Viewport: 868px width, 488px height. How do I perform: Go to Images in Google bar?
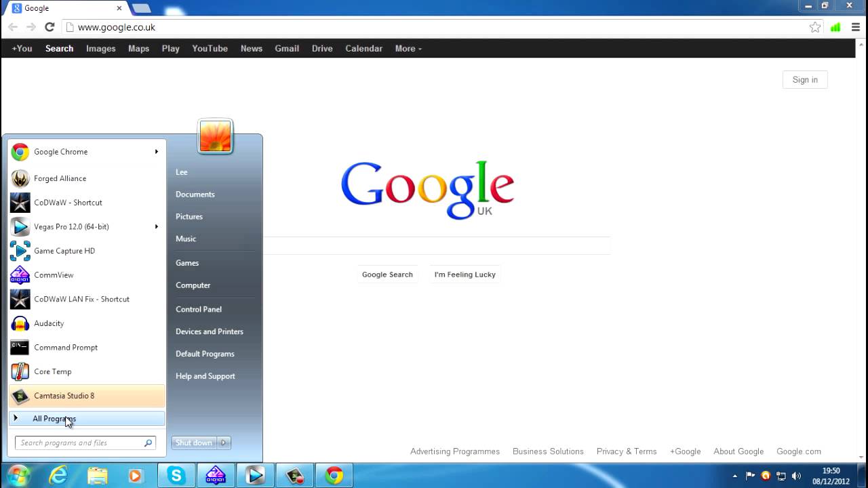point(100,49)
